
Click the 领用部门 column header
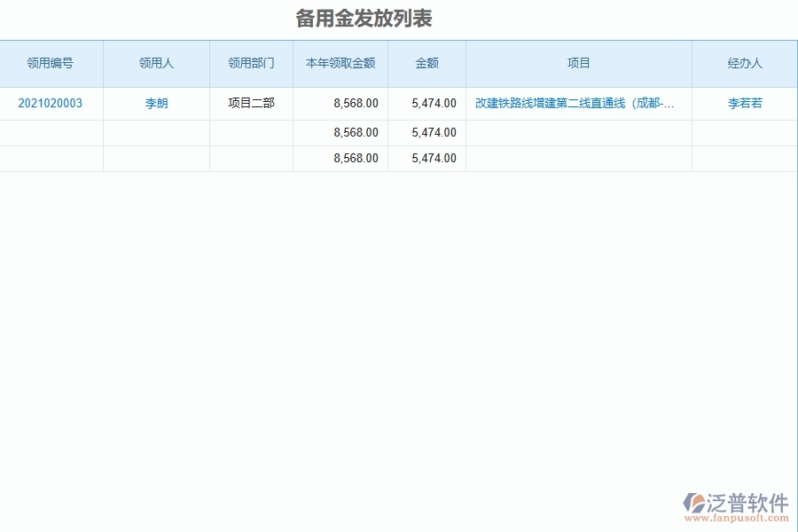[x=251, y=63]
